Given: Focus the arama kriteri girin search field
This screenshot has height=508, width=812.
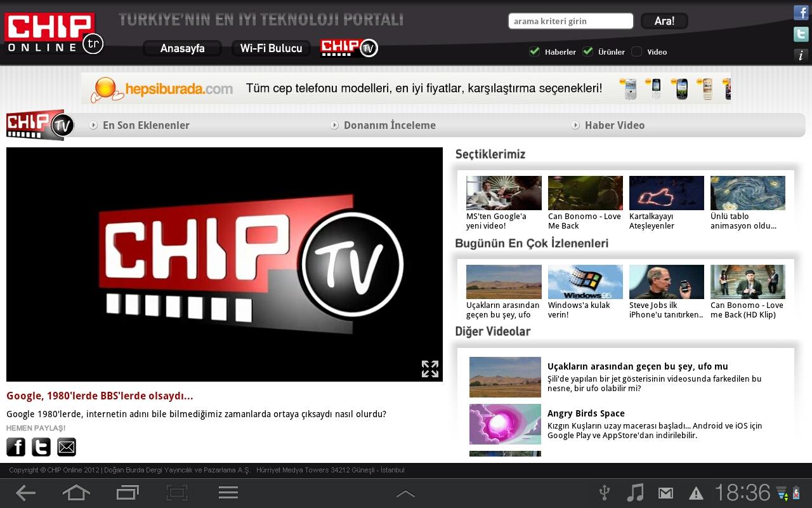Looking at the screenshot, I should point(571,21).
